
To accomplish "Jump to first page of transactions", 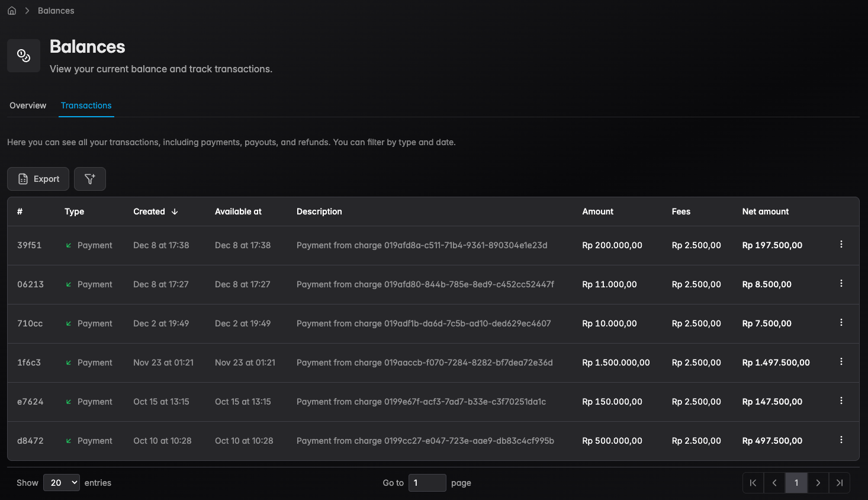I will pyautogui.click(x=753, y=483).
